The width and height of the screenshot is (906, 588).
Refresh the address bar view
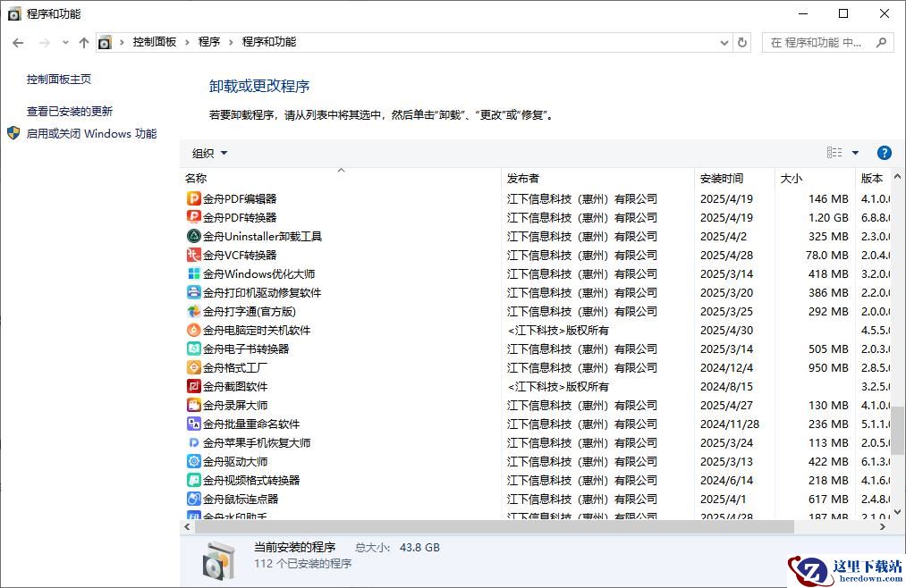pos(741,42)
